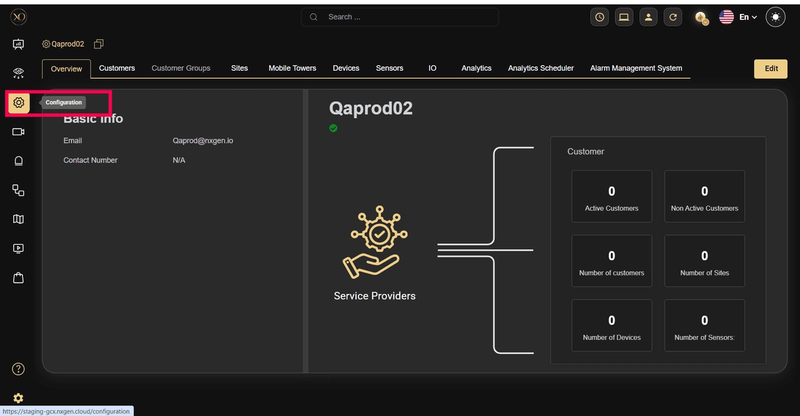Click the green verified check under Qaprod02

(333, 128)
